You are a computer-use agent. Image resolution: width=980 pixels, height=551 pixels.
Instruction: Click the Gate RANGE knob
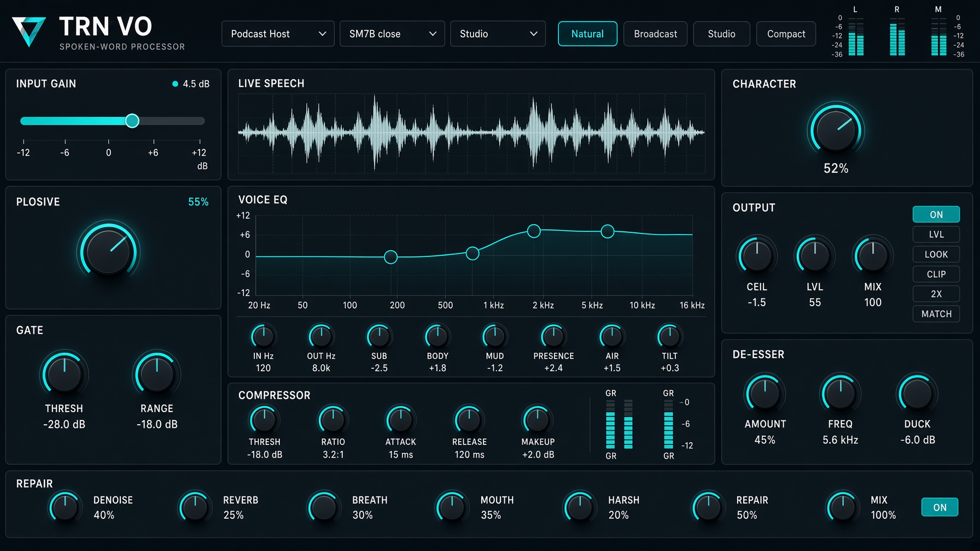coord(157,373)
